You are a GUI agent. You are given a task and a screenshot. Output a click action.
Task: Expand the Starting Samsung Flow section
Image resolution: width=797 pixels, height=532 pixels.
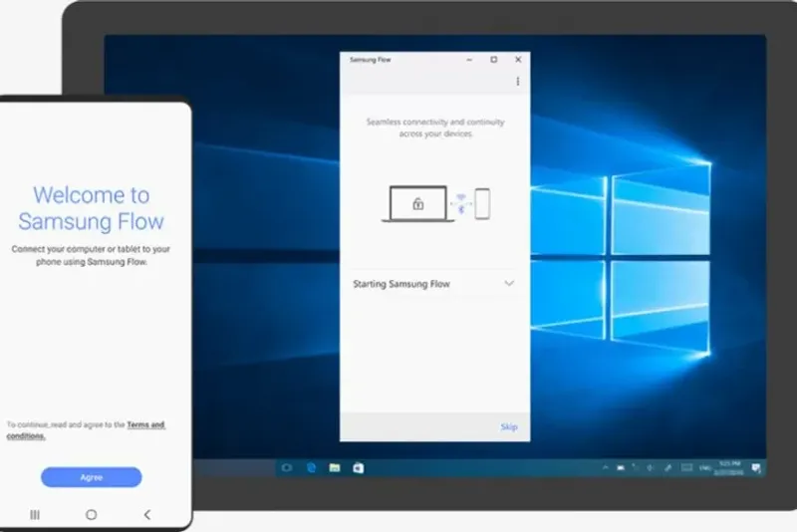click(x=434, y=284)
